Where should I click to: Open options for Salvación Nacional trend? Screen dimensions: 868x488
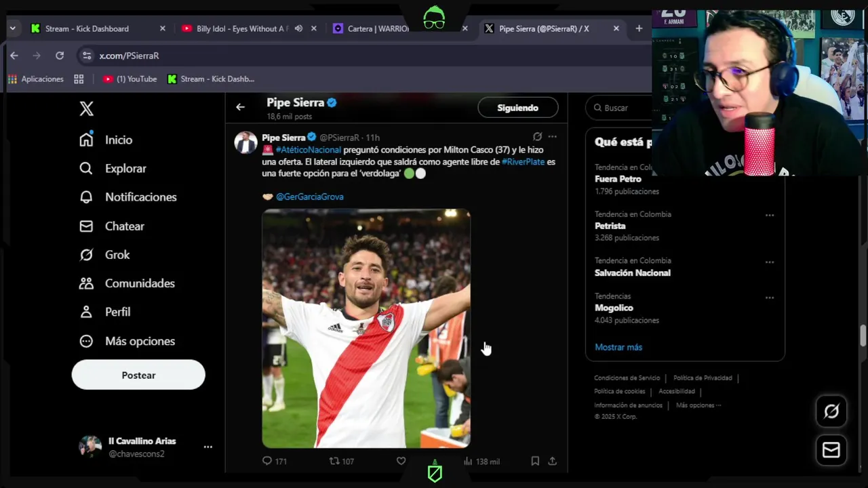pyautogui.click(x=770, y=262)
